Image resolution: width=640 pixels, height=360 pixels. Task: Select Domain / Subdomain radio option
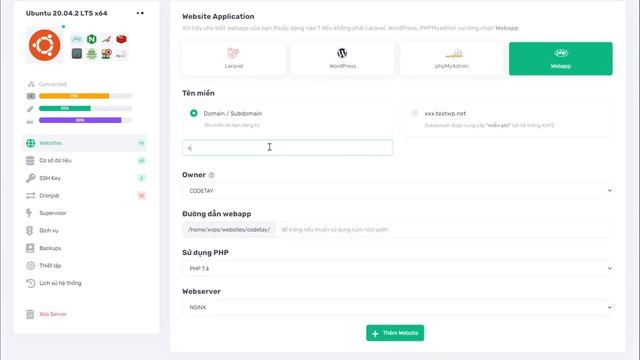pyautogui.click(x=194, y=113)
